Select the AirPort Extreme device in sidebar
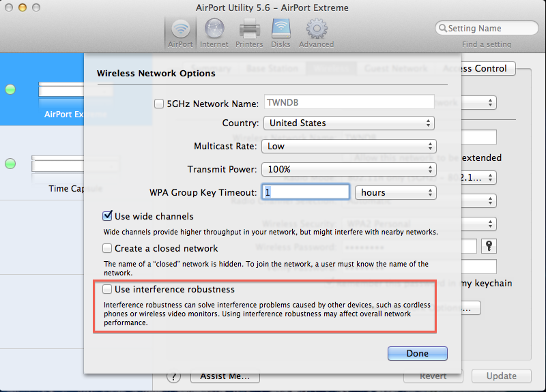 tap(42, 89)
